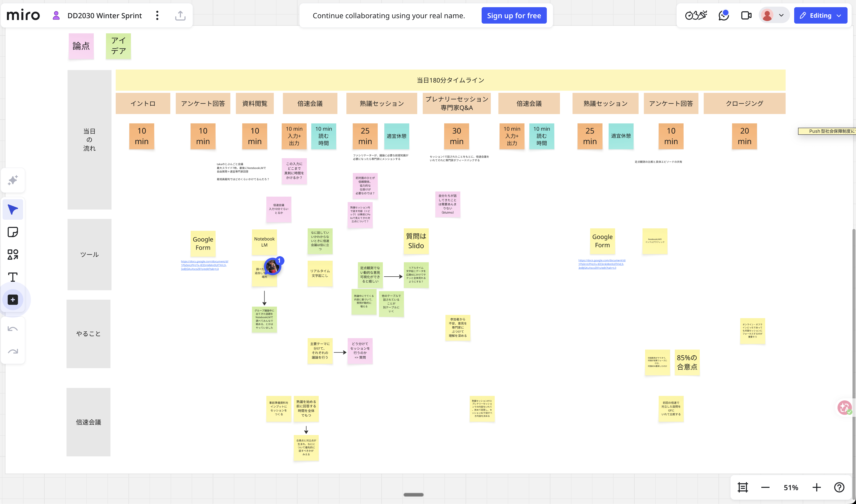Screen dimensions: 856x504
Task: Open more tools plus button
Action: [13, 299]
